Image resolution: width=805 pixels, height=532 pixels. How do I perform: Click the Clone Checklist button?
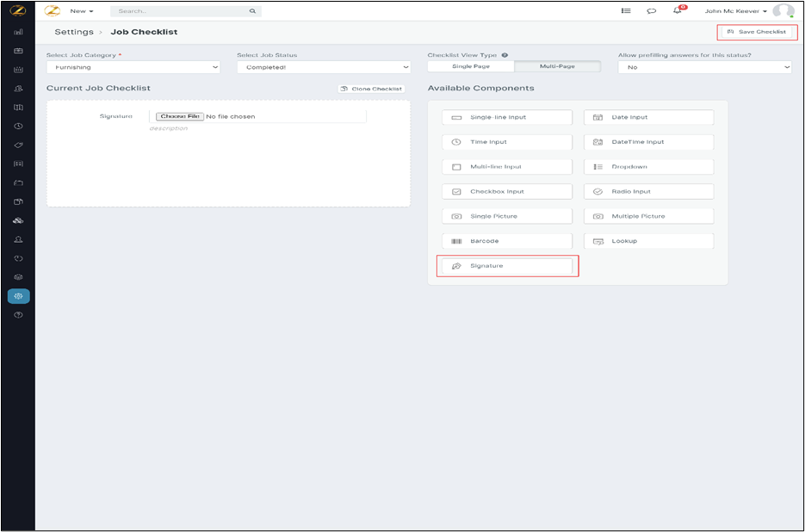point(371,89)
